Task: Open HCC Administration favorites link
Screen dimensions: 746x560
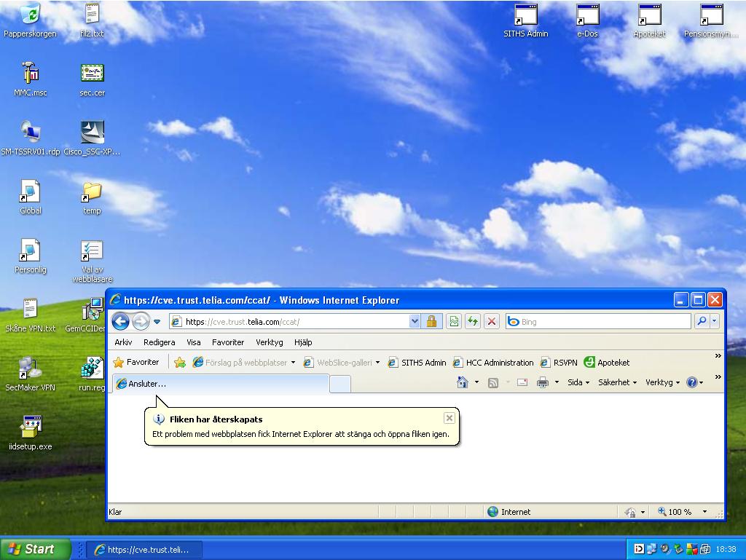Action: pyautogui.click(x=493, y=363)
